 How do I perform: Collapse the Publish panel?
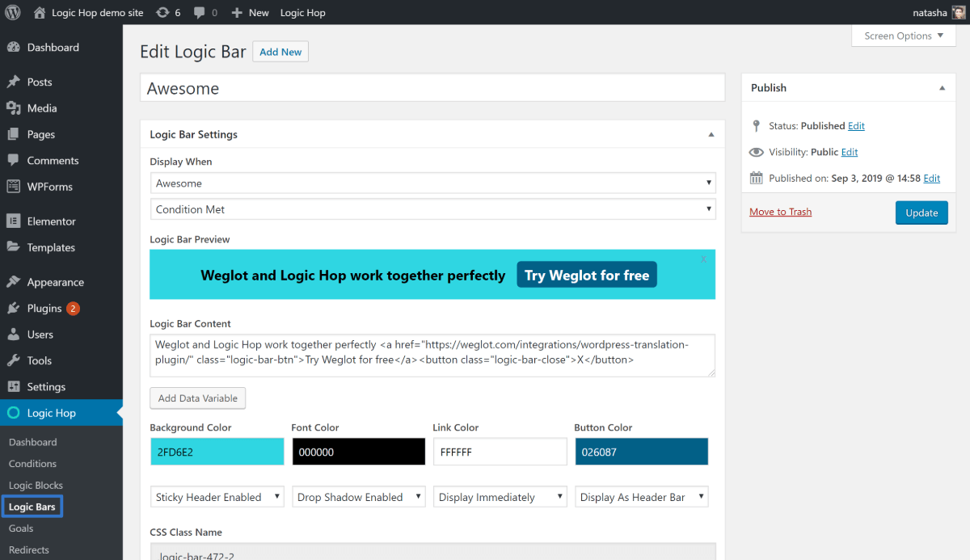click(943, 88)
